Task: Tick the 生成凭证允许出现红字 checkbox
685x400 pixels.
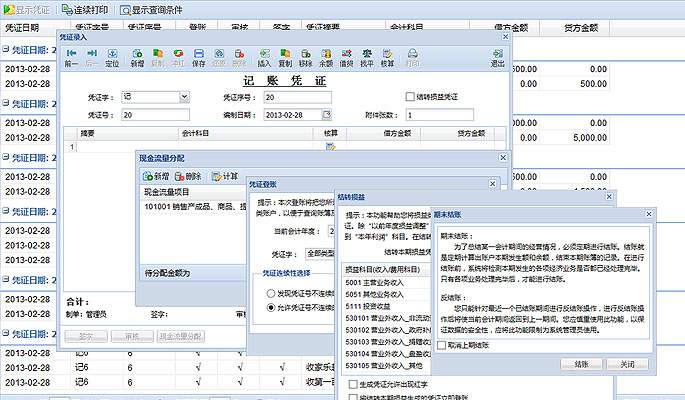Action: 351,384
